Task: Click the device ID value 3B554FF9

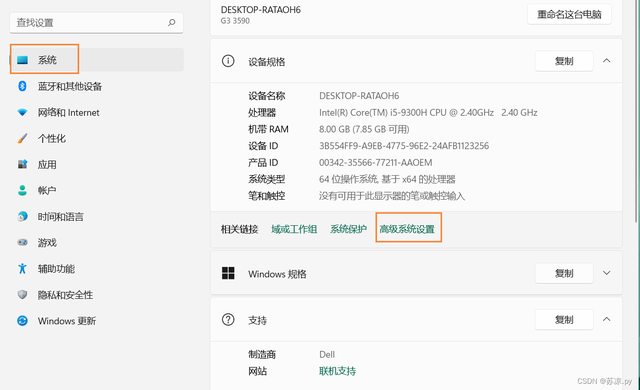Action: coord(404,146)
